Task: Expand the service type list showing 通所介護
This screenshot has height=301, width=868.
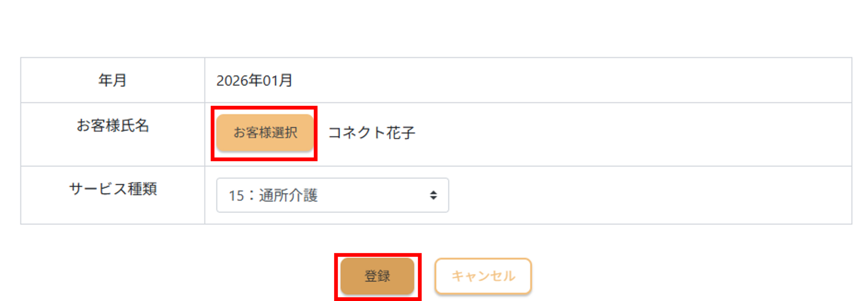Action: point(332,195)
